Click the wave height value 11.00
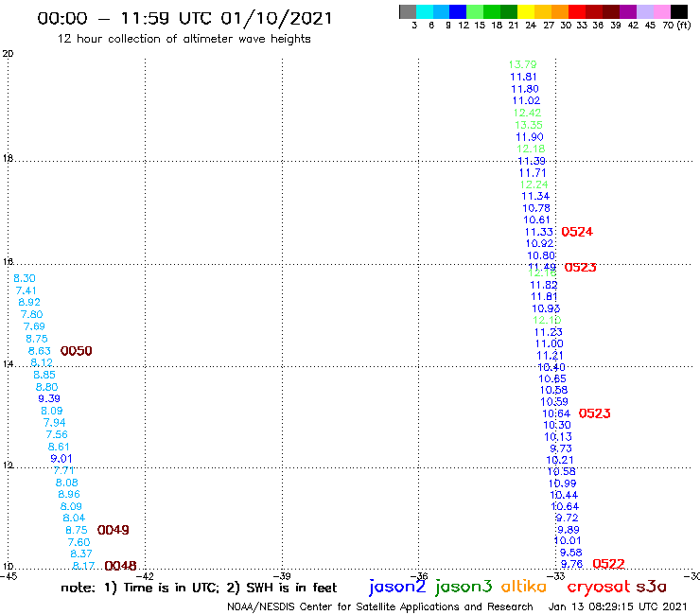The width and height of the screenshot is (700, 615). click(x=549, y=343)
